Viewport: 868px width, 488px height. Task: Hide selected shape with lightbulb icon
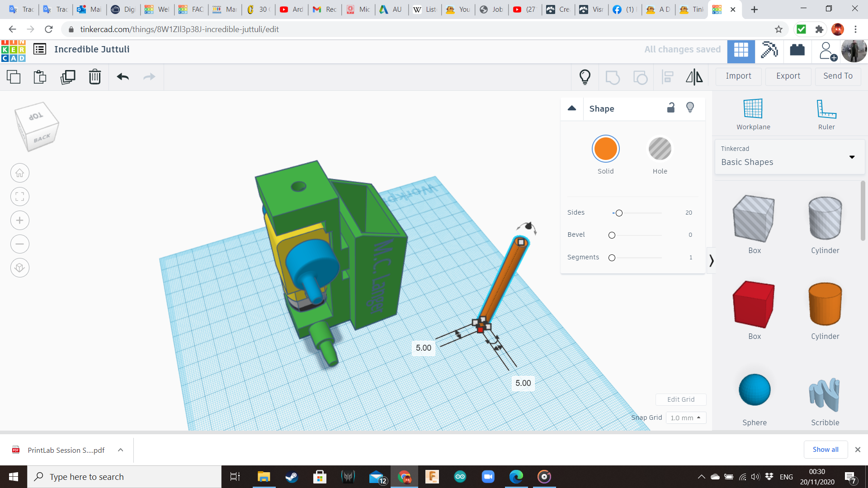pyautogui.click(x=690, y=108)
